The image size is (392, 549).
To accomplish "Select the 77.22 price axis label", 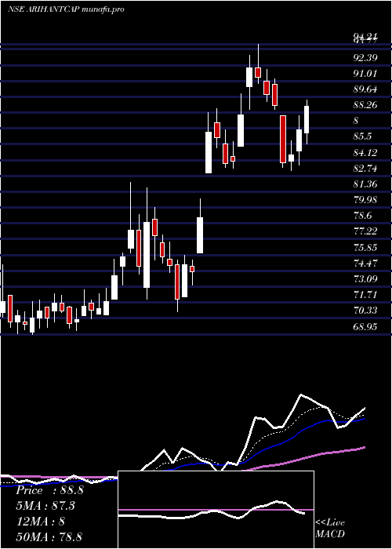I will tap(365, 232).
